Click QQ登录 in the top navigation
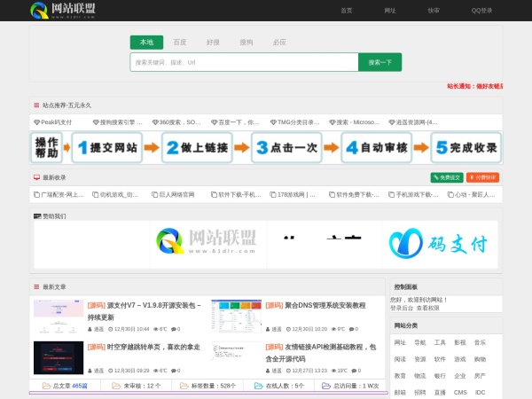This screenshot has width=532, height=399. (481, 11)
